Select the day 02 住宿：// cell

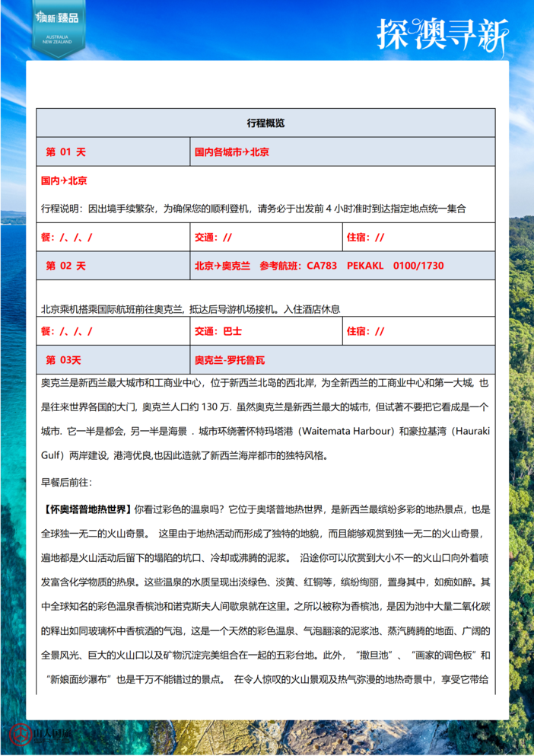pos(419,331)
